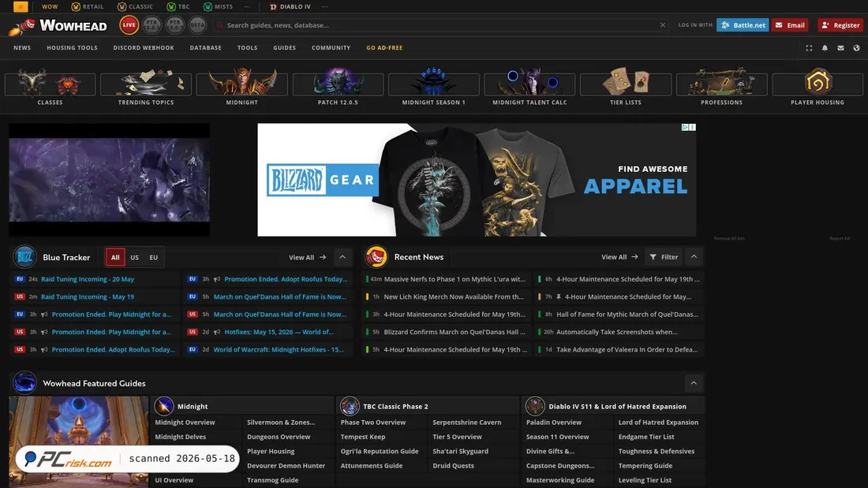
Task: Open the Tools menu
Action: point(248,47)
